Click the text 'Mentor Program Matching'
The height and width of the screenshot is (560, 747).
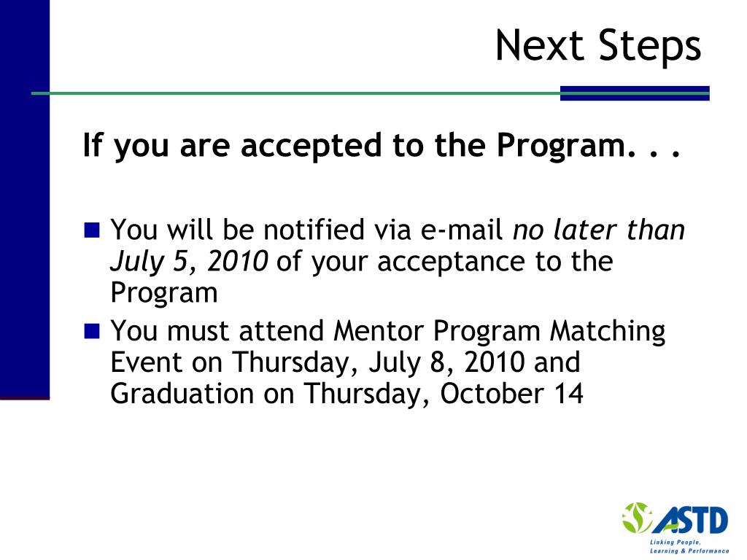pos(499,331)
